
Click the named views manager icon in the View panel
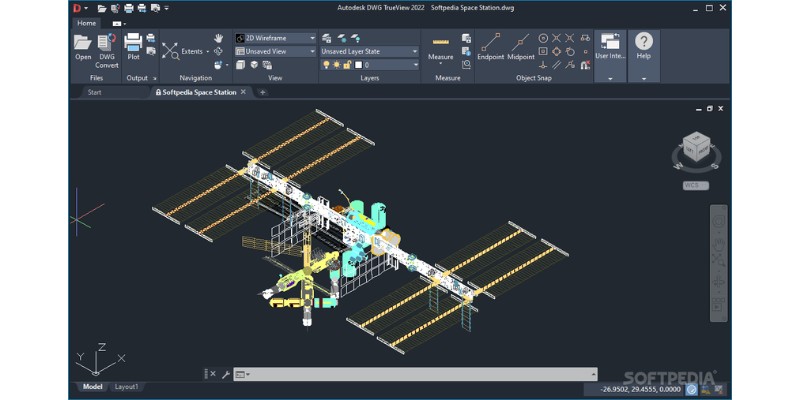(x=267, y=65)
